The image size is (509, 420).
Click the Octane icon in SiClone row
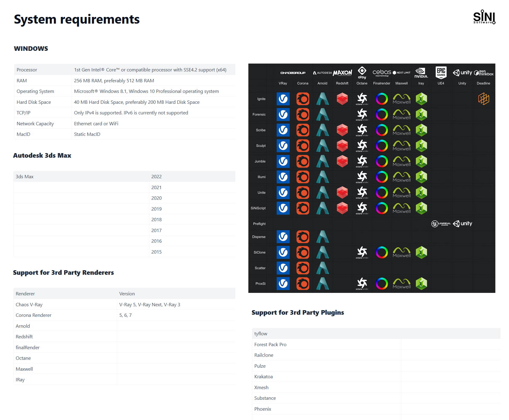click(362, 252)
